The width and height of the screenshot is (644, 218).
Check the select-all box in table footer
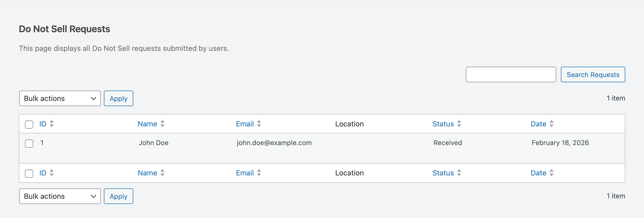pyautogui.click(x=29, y=173)
